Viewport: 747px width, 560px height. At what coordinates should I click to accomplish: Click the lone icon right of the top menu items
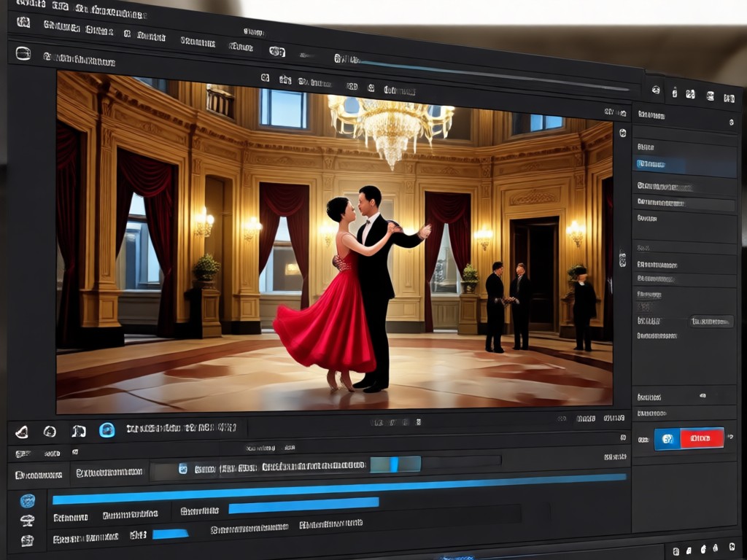(x=276, y=51)
